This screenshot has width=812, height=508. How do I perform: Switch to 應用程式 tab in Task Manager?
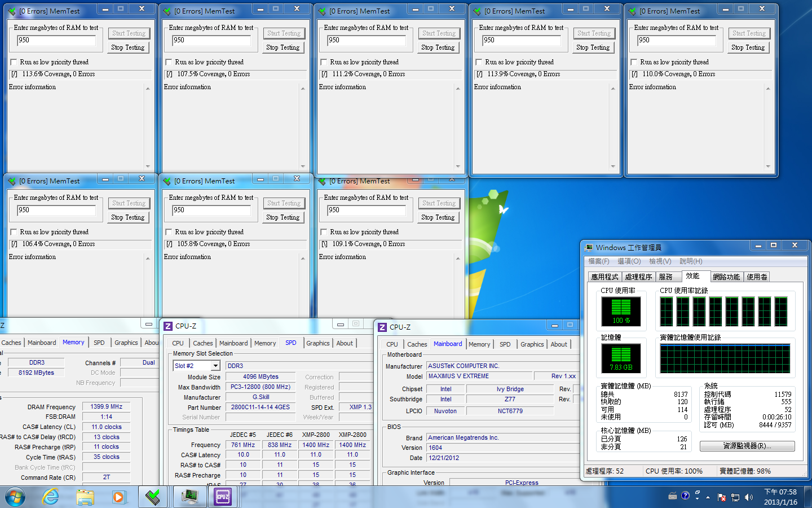coord(604,277)
